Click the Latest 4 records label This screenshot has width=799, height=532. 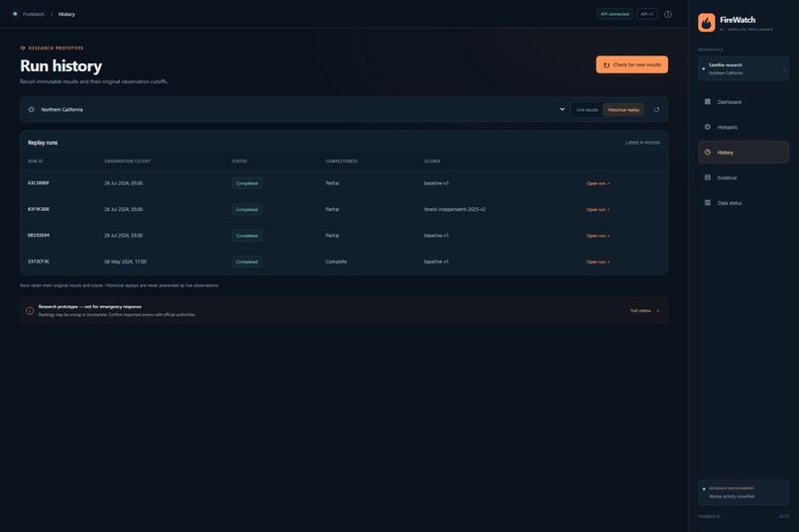point(642,143)
